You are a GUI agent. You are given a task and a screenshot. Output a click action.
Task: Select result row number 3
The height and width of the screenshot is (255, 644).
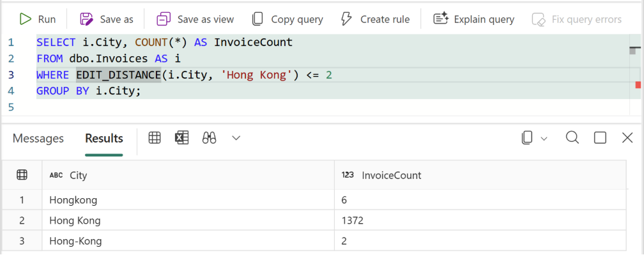pos(22,241)
